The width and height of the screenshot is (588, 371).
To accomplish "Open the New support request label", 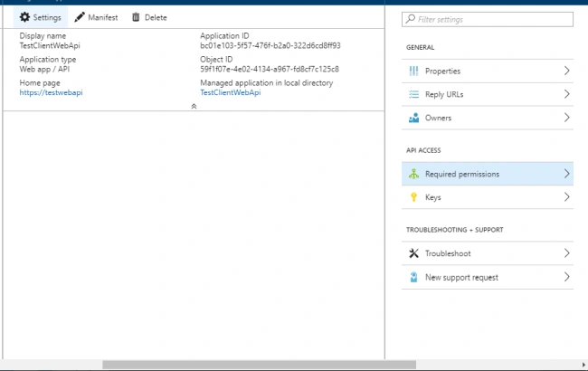I will click(x=461, y=277).
